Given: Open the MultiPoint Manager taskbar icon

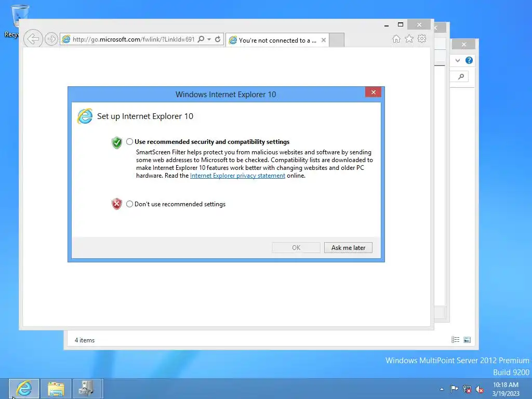Looking at the screenshot, I should 86,389.
